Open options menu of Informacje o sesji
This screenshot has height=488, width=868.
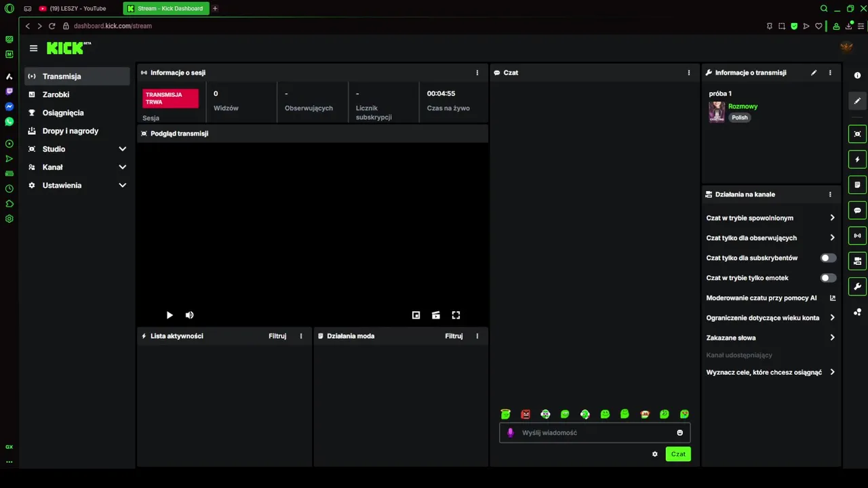point(477,73)
